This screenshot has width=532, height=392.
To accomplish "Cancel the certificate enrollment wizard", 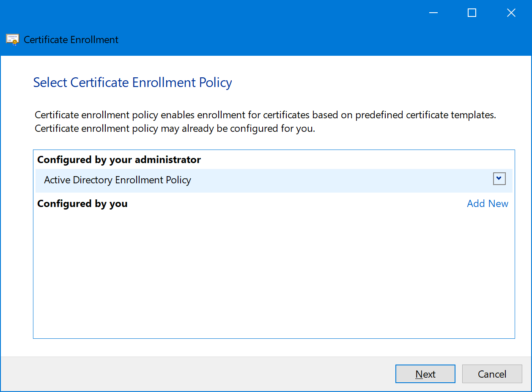I will (492, 374).
